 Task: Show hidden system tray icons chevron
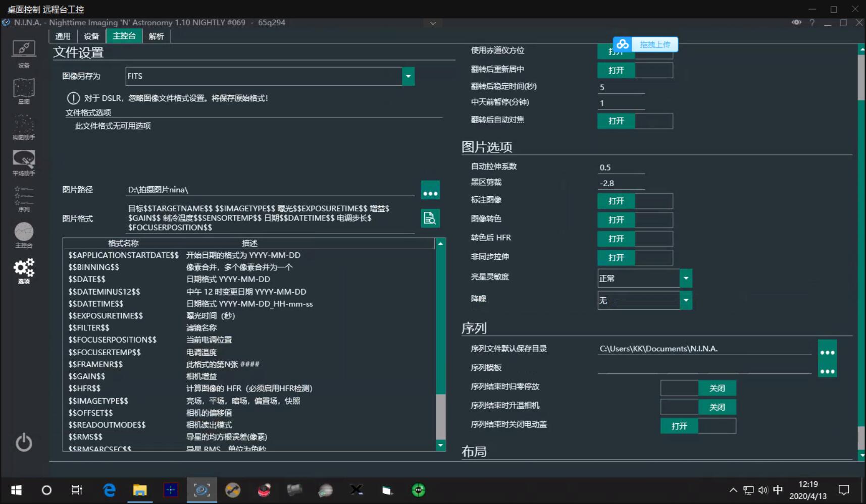(x=733, y=490)
